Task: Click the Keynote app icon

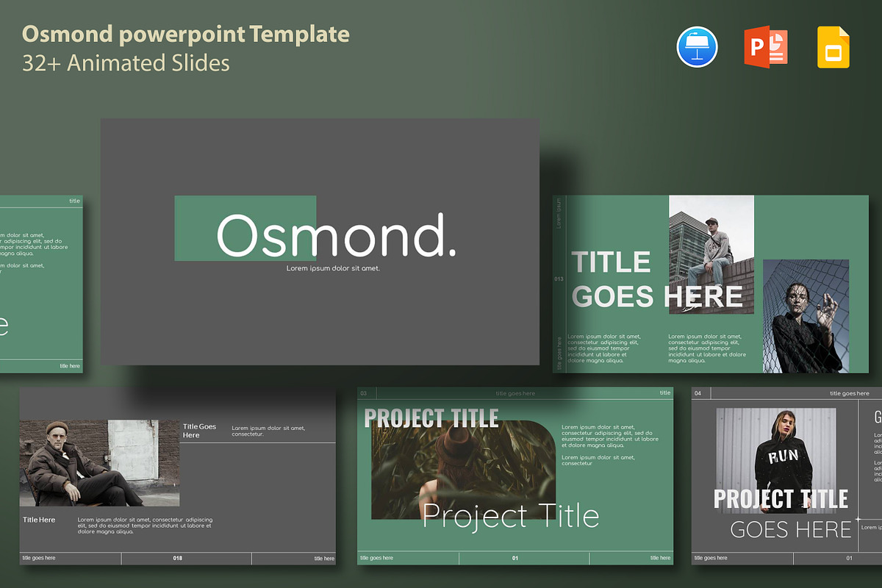Action: click(x=697, y=47)
